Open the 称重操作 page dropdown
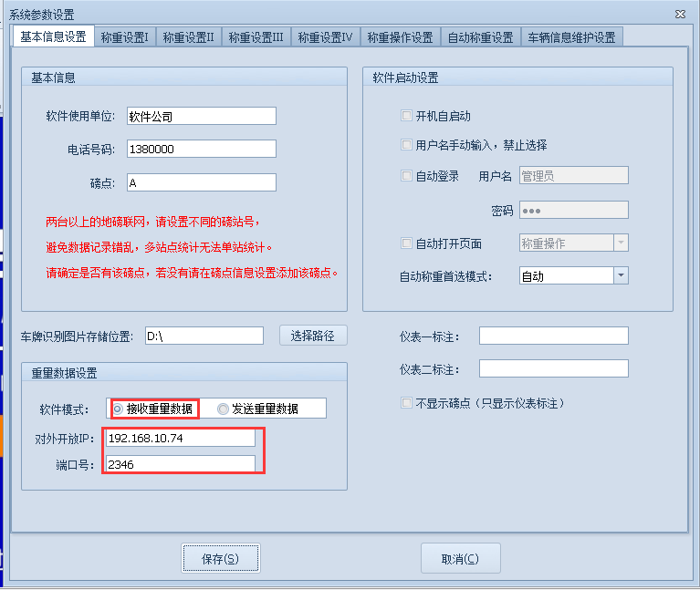The width and height of the screenshot is (700, 590). [621, 243]
